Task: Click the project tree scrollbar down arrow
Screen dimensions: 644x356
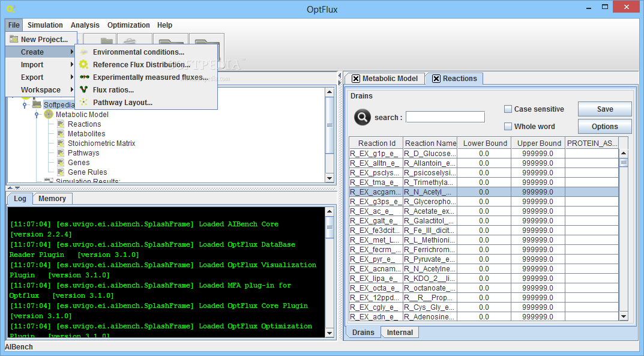Action: (330, 178)
